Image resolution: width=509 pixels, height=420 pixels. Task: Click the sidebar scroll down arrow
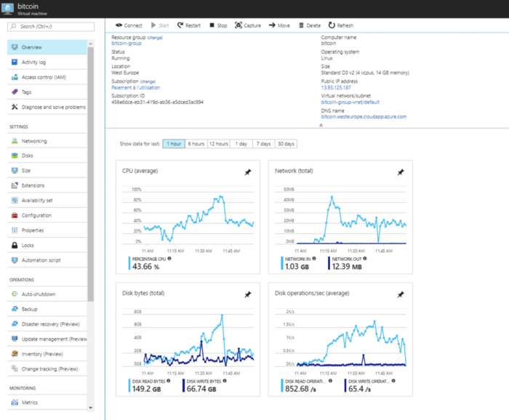point(91,408)
